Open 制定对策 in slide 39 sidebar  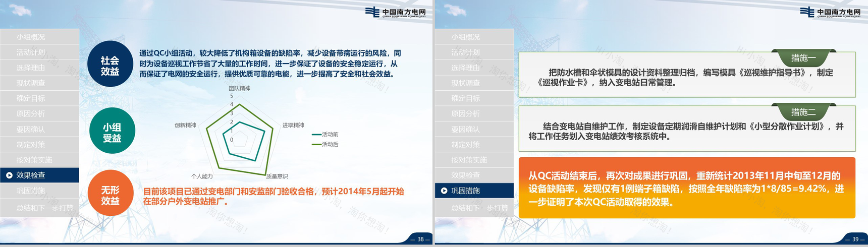coord(474,145)
